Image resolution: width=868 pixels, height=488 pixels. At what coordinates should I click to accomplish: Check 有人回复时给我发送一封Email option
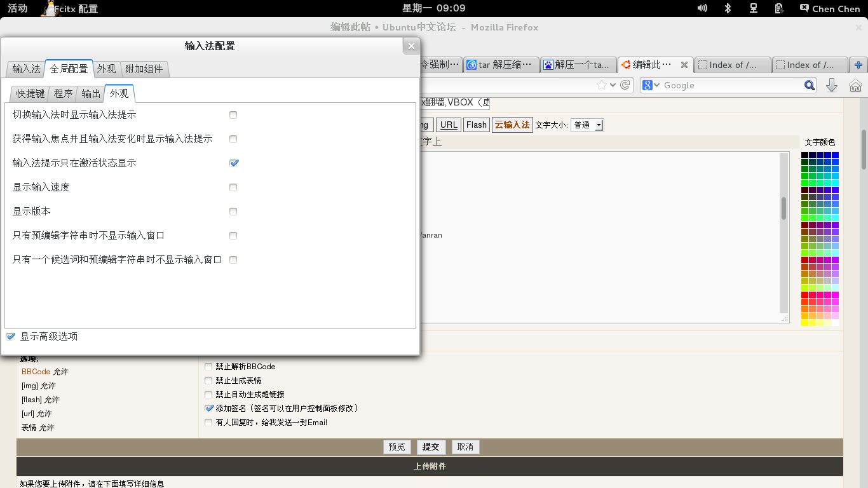tap(208, 423)
